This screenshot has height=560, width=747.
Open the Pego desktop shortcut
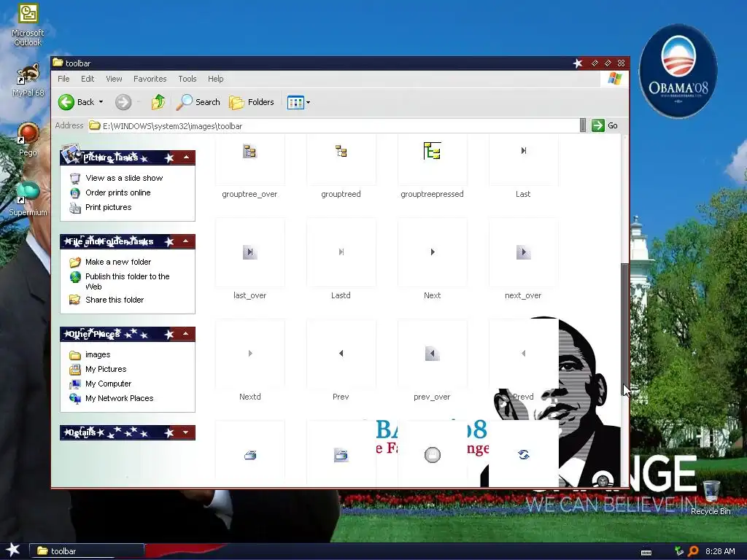click(x=28, y=139)
